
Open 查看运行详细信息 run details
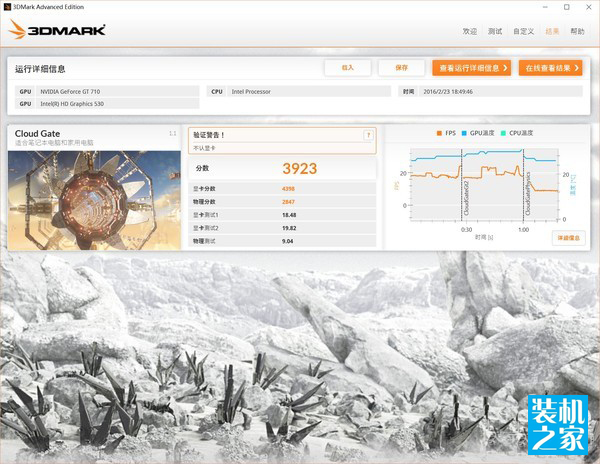pyautogui.click(x=471, y=68)
